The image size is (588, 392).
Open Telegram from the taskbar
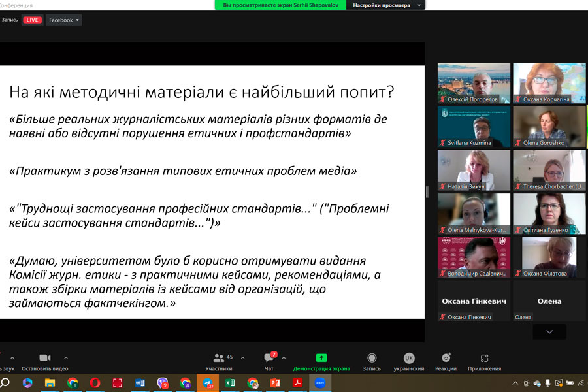[x=208, y=383]
